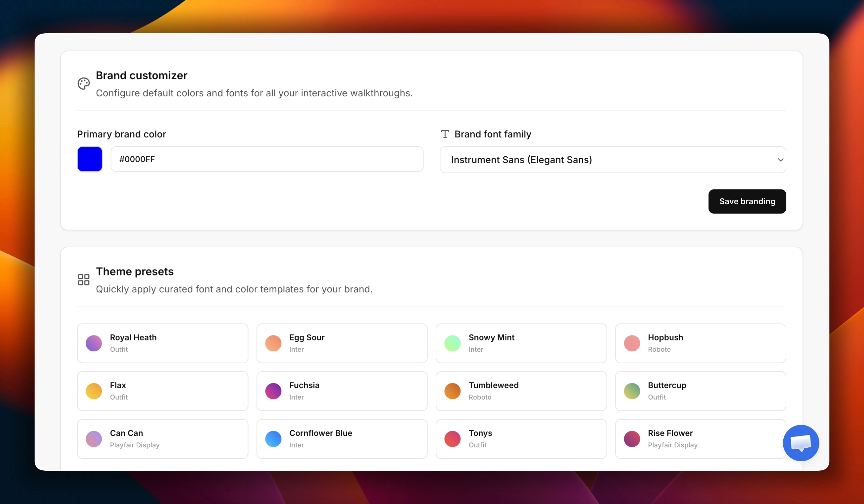Open the chat support bubble
864x504 pixels.
click(x=801, y=443)
